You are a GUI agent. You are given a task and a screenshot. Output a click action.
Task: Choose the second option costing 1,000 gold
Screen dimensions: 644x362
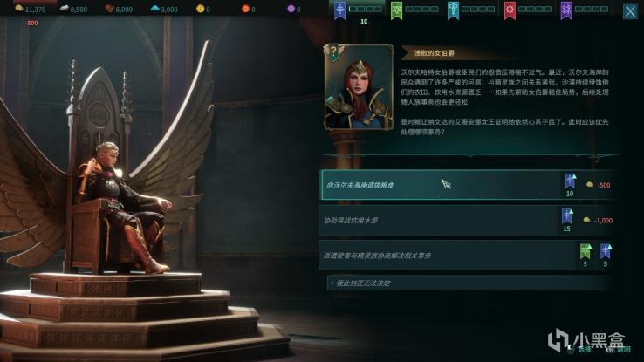point(467,221)
